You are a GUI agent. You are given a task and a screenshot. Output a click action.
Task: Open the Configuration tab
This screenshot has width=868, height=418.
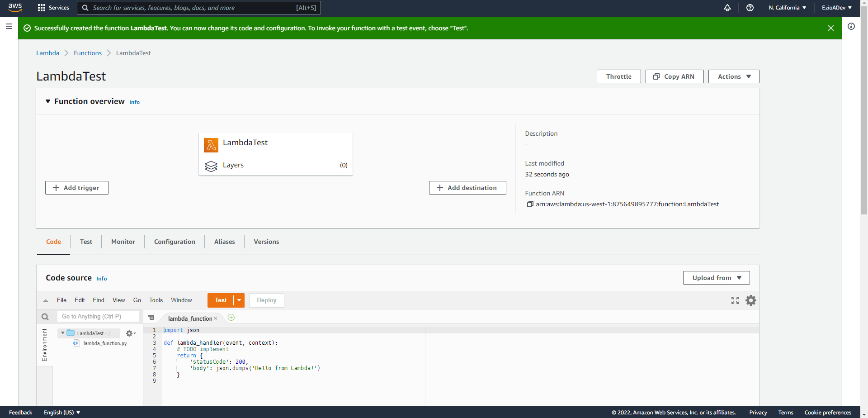175,242
